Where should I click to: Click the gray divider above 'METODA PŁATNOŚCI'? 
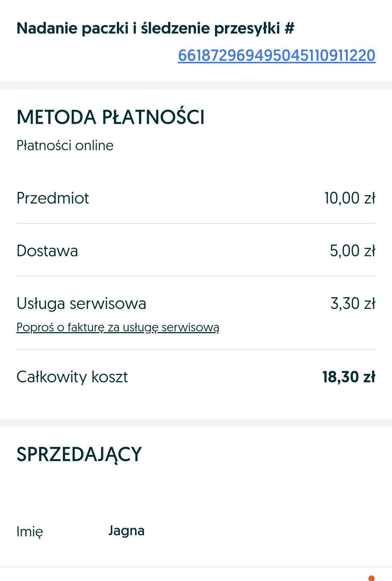196,85
